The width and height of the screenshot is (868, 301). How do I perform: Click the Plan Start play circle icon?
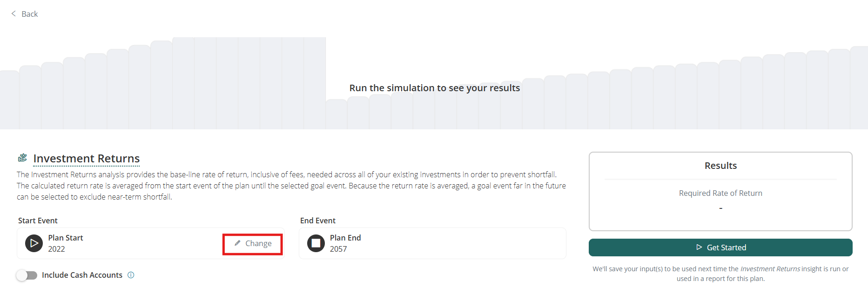point(34,243)
